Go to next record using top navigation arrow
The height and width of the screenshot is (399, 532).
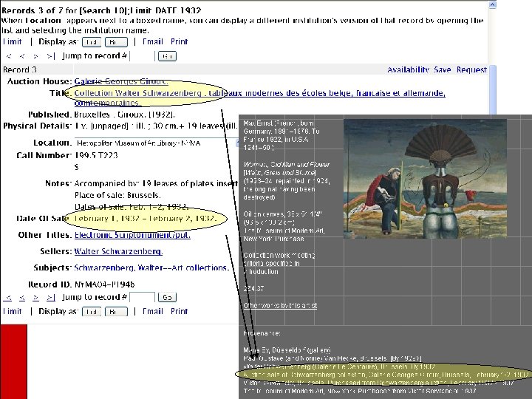click(35, 56)
